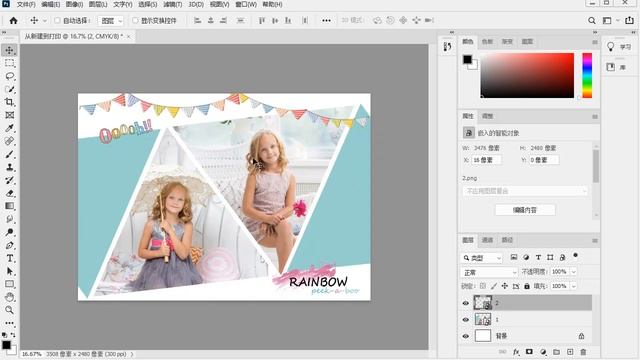
Task: Select the Spot Healing Brush tool
Action: click(9, 141)
